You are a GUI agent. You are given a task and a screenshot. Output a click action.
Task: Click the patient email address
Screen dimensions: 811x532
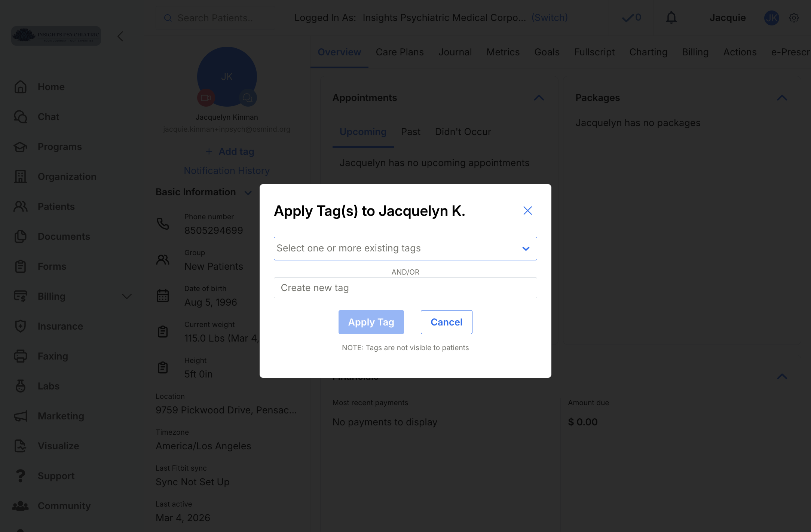(227, 129)
